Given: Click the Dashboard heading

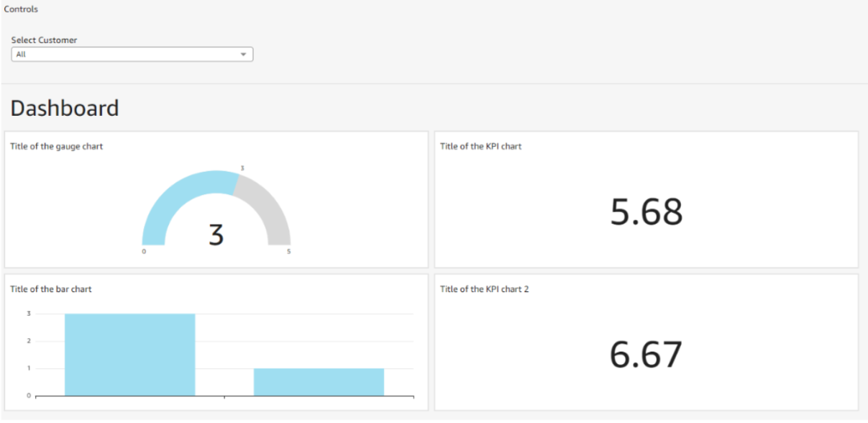Looking at the screenshot, I should pos(65,109).
